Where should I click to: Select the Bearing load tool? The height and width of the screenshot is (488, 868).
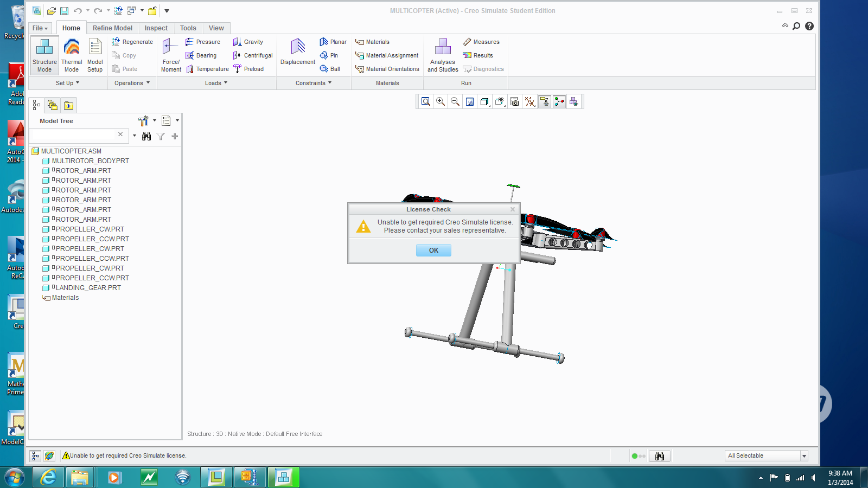[201, 55]
